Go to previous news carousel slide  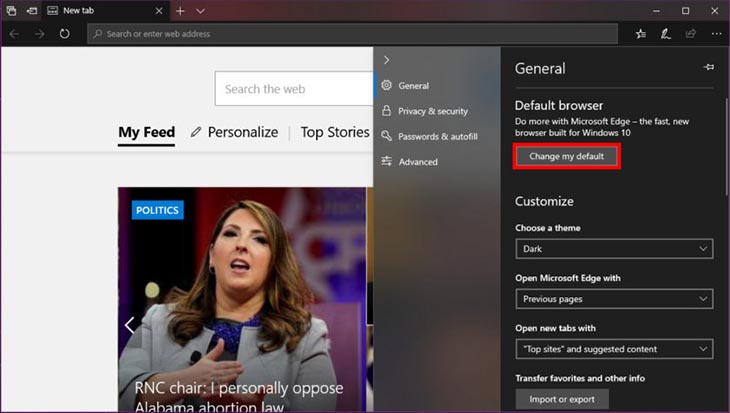pos(129,325)
